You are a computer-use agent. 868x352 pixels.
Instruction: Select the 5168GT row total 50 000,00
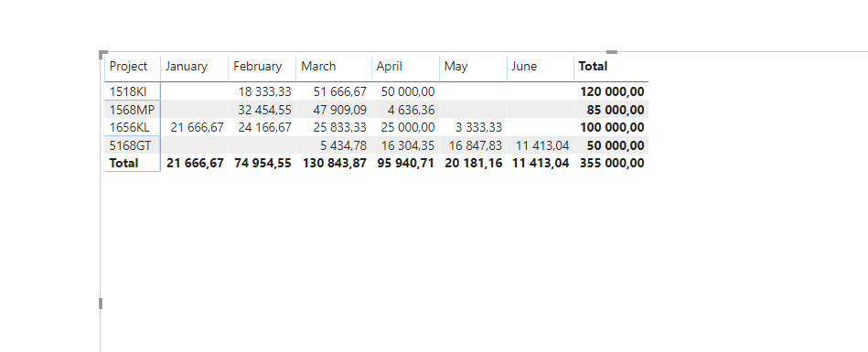615,146
